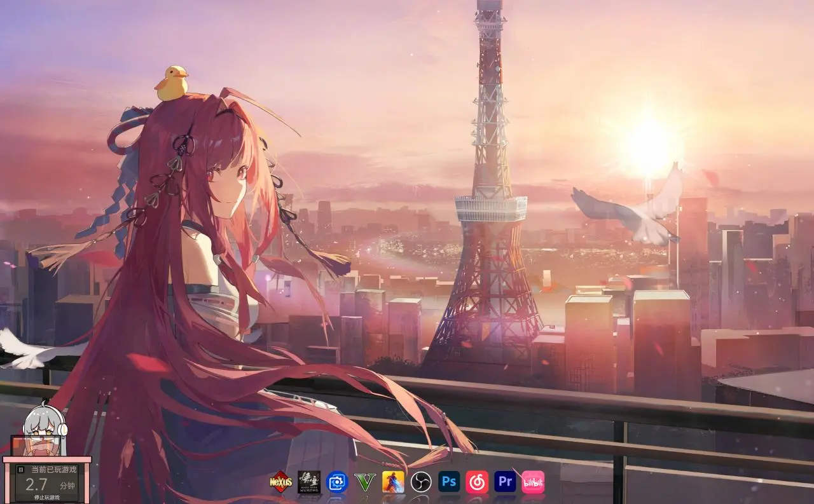Click the 当前已玩游戏 widget title
The height and width of the screenshot is (504, 814).
53,470
